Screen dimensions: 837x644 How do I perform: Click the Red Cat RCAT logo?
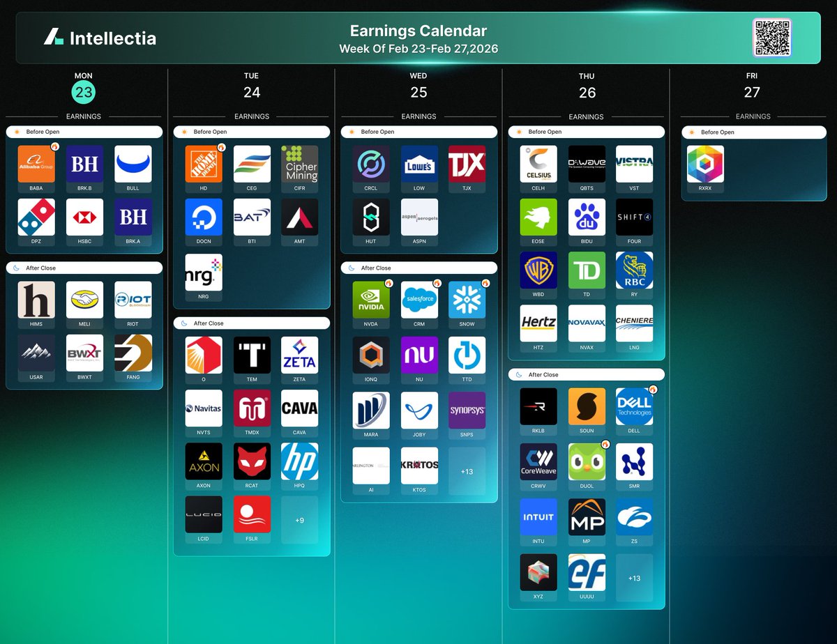(x=252, y=461)
